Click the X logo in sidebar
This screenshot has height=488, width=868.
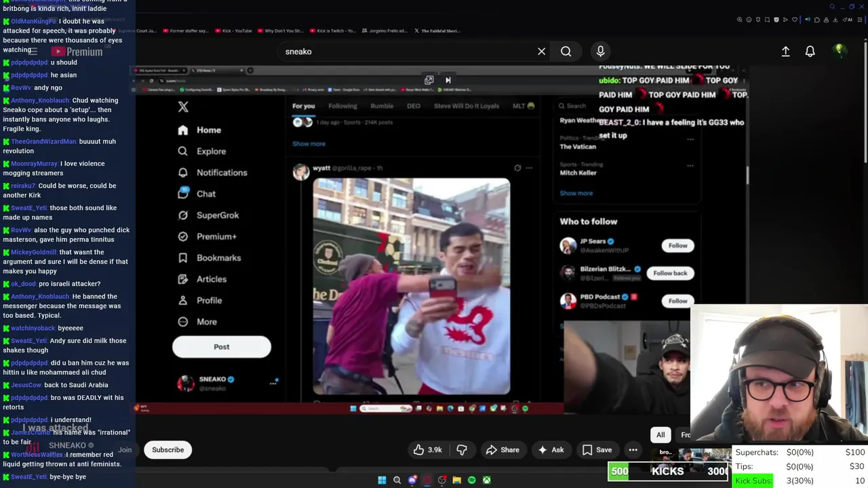click(183, 106)
